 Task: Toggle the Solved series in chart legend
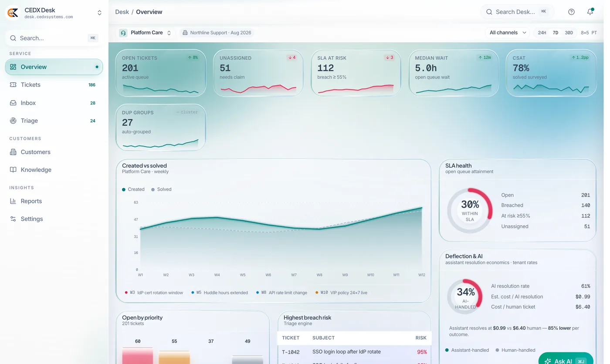(x=161, y=189)
